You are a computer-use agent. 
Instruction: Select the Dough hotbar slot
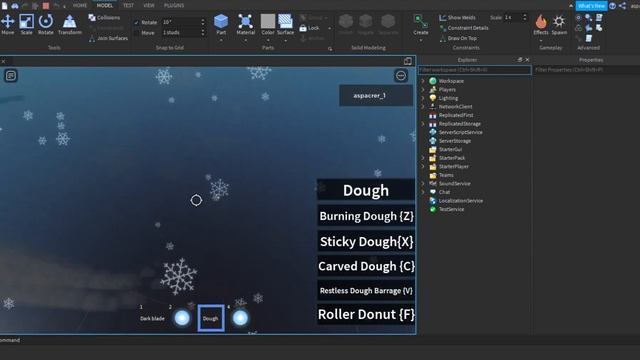coord(211,318)
